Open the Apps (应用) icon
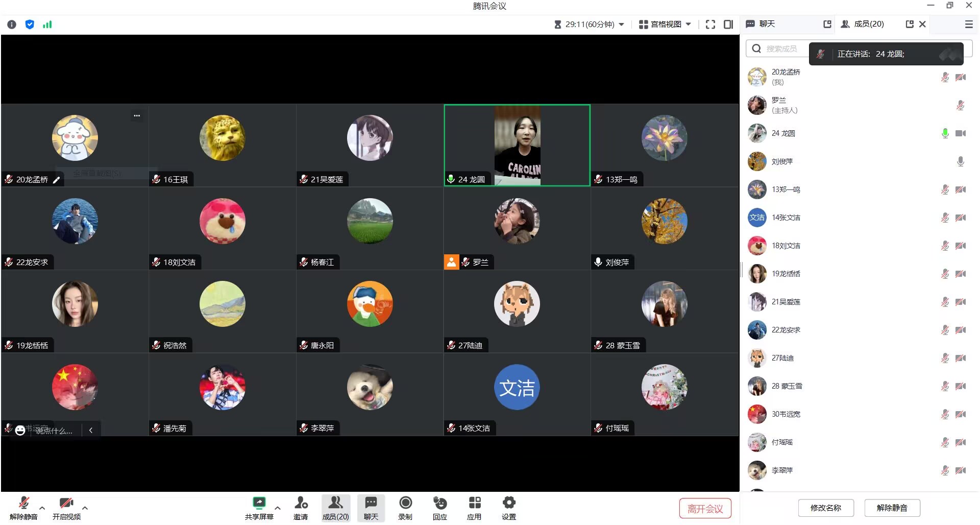 (x=474, y=504)
